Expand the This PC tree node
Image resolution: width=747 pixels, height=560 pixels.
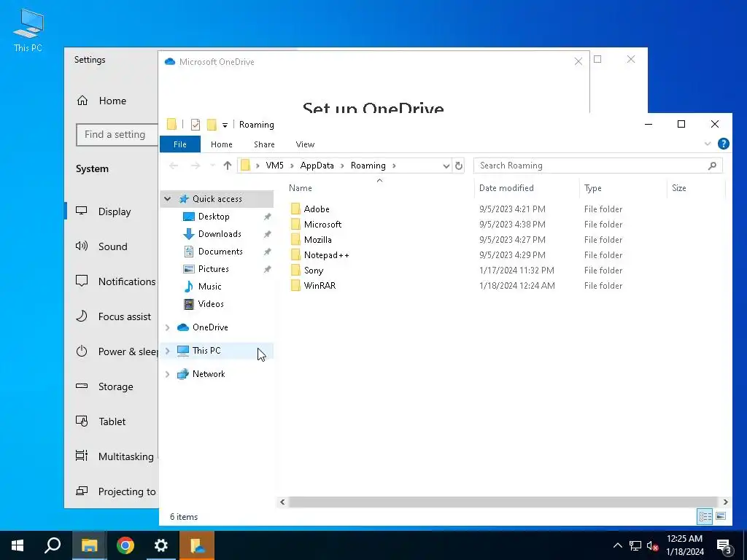[167, 351]
